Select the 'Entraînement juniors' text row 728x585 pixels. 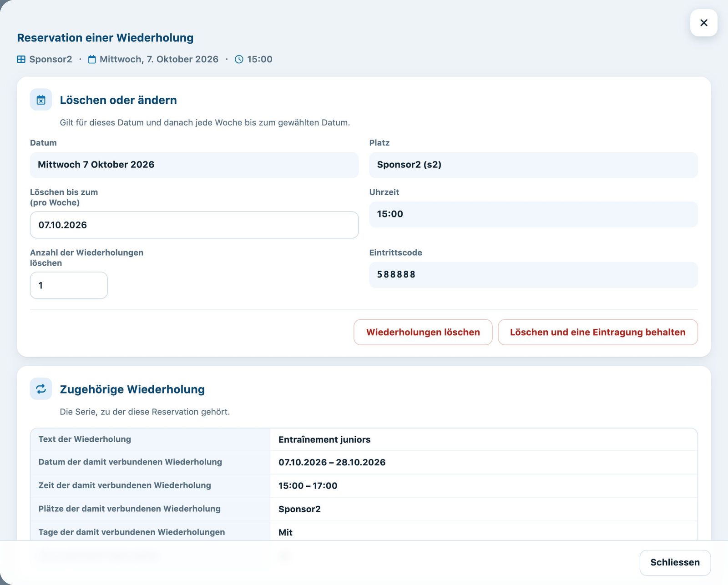tap(364, 439)
